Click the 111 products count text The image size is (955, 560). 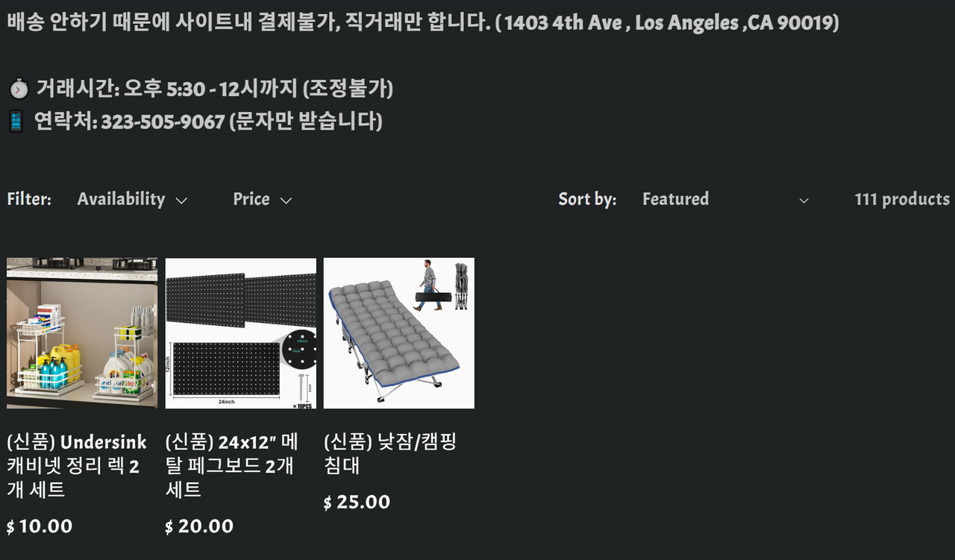[902, 199]
